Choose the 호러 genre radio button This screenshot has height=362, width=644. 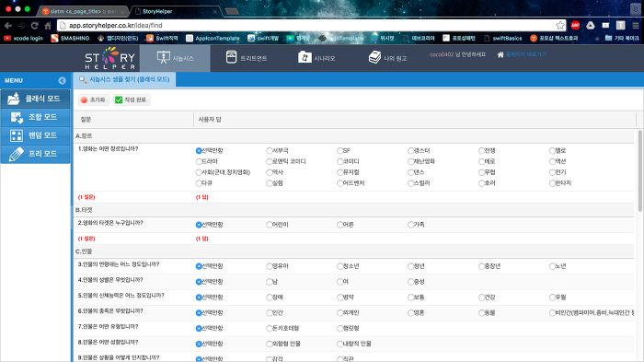(x=482, y=183)
